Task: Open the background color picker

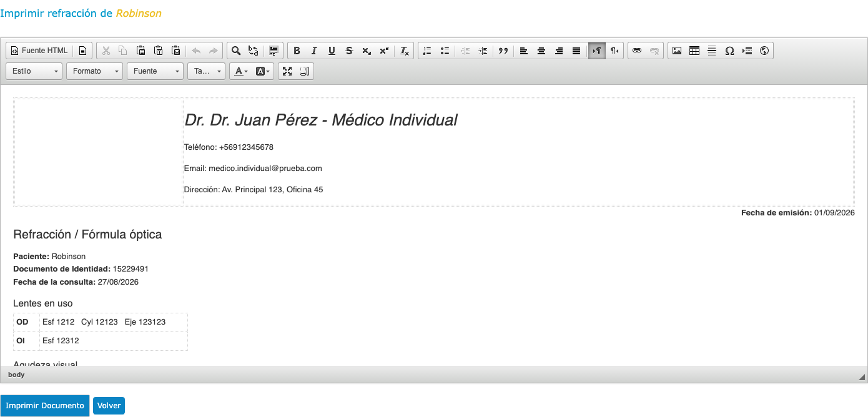Action: tap(263, 71)
